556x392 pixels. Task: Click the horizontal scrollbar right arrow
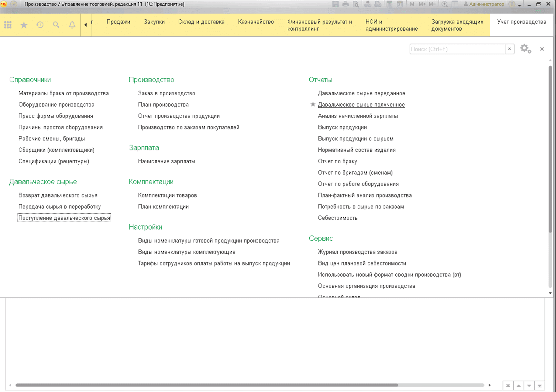(490, 385)
